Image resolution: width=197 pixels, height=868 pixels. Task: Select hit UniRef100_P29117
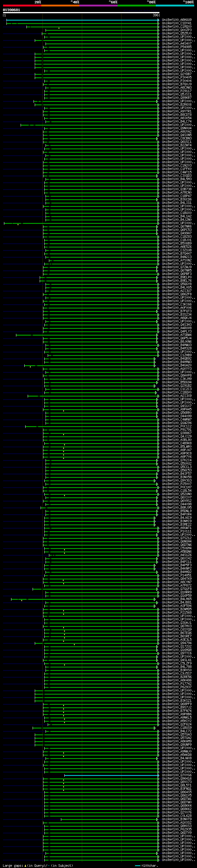click(177, 91)
